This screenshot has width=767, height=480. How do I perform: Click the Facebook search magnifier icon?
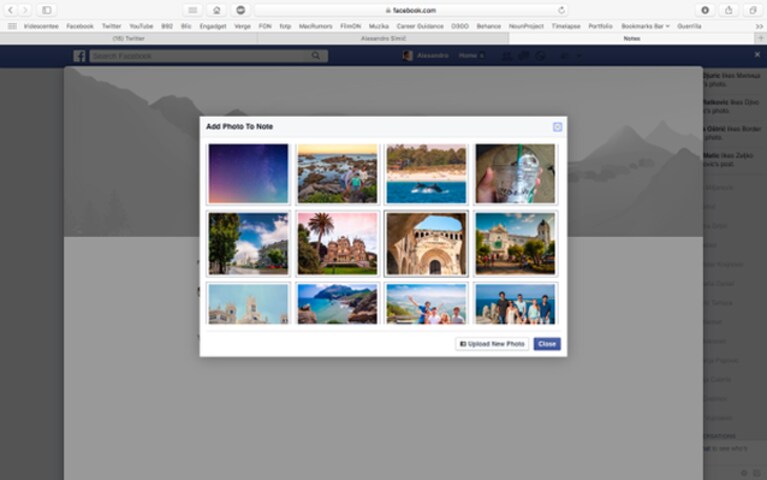pos(316,56)
